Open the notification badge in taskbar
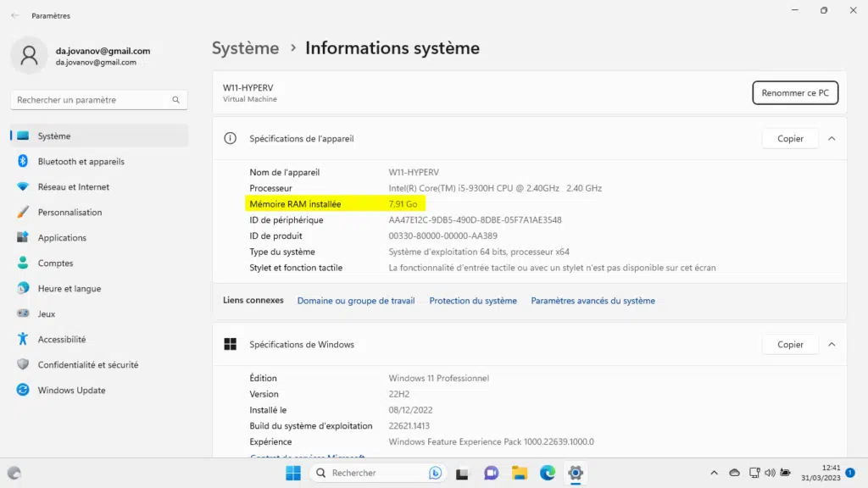The image size is (868, 488). [x=850, y=473]
